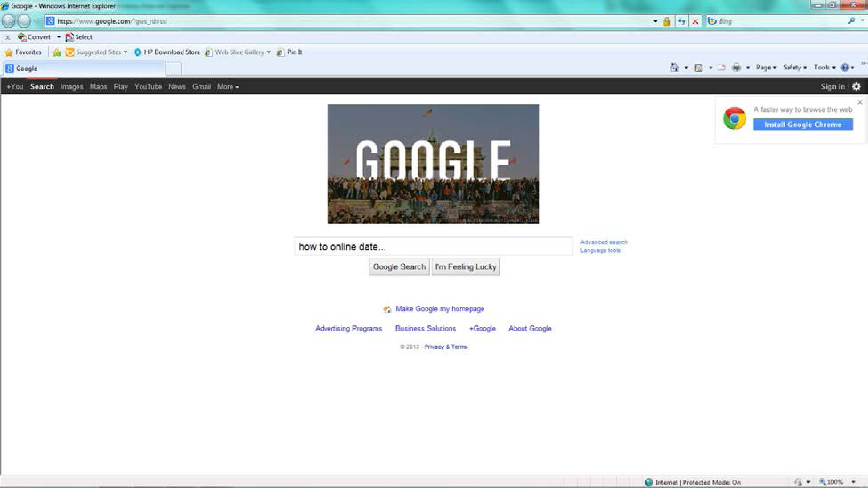Click the Refresh arrows icon

point(681,21)
